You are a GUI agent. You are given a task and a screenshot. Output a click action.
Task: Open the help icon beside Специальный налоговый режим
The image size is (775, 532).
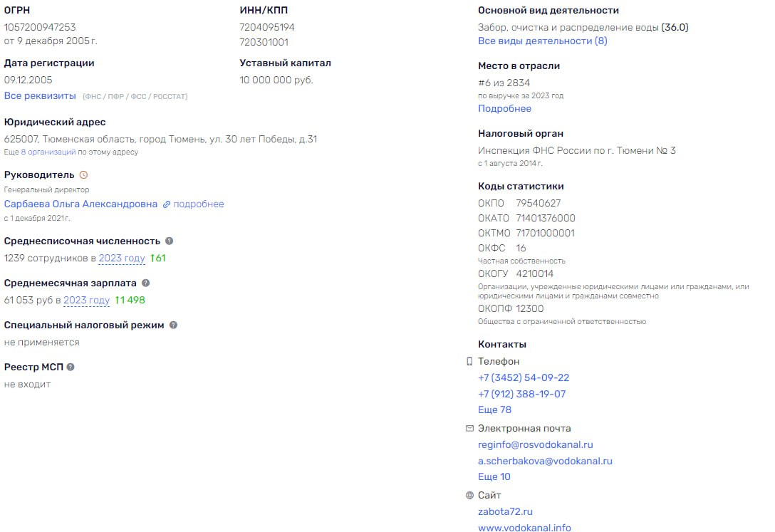[x=173, y=325]
